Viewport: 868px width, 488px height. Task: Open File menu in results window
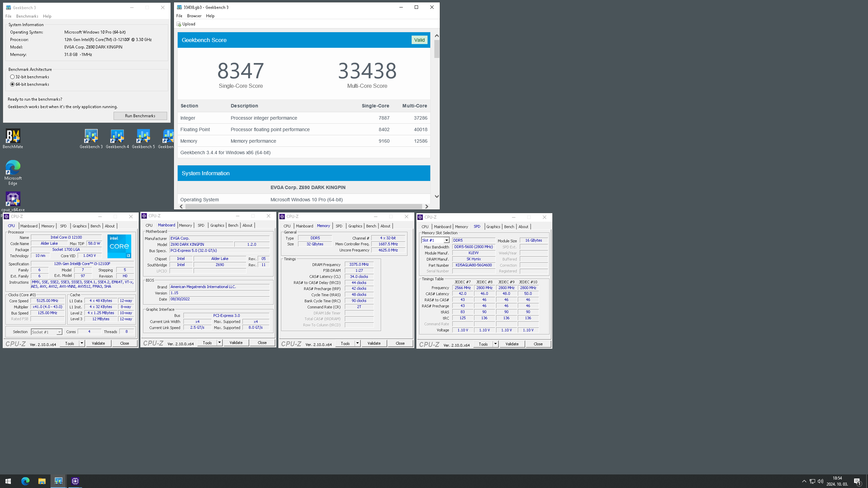pos(179,16)
